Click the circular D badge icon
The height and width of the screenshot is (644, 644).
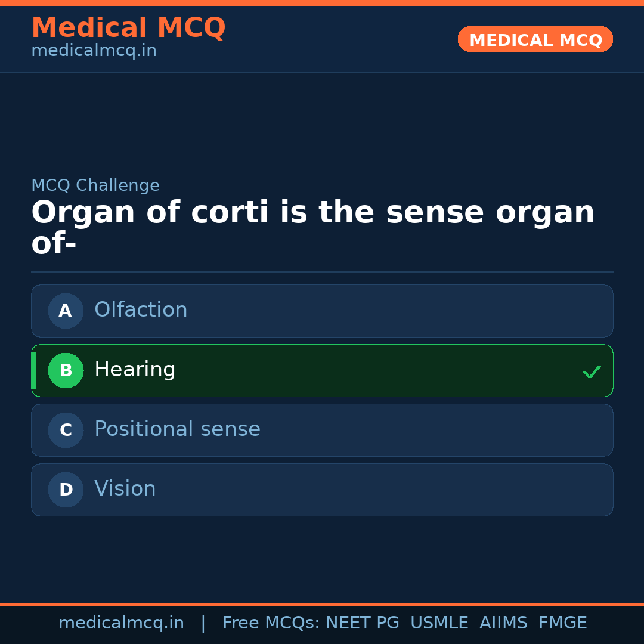point(66,490)
